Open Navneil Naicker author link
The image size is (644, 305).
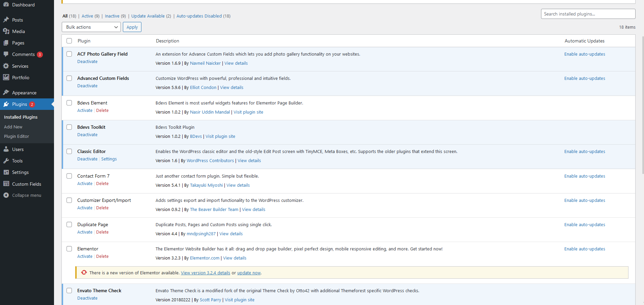tap(205, 63)
